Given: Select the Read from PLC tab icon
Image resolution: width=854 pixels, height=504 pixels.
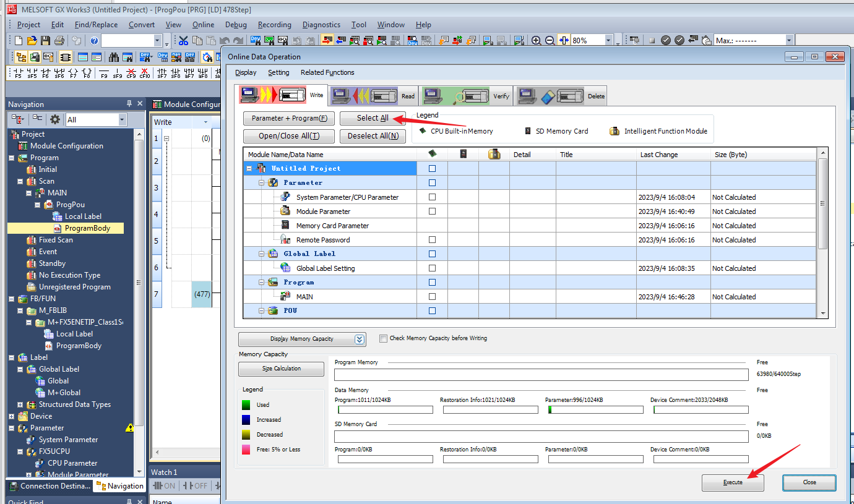Looking at the screenshot, I should click(x=364, y=96).
